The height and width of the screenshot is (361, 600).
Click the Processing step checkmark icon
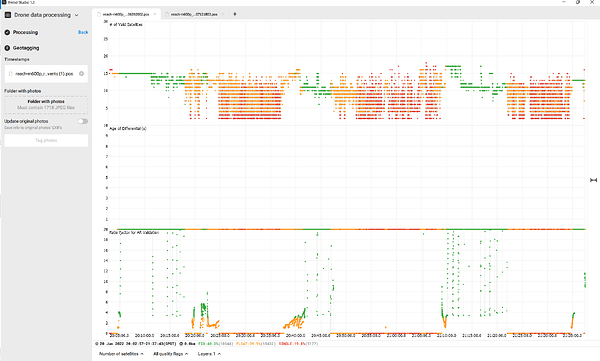tap(7, 33)
